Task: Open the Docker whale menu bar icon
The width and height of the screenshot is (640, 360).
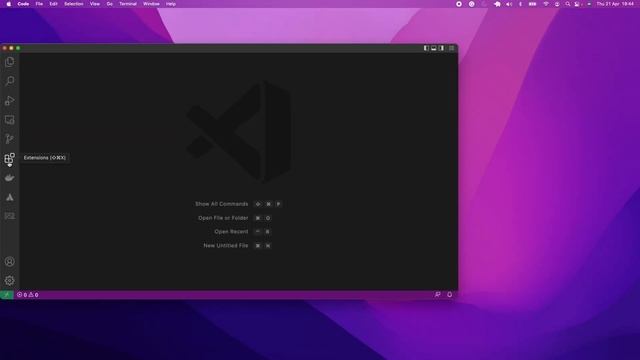Action: pyautogui.click(x=497, y=4)
